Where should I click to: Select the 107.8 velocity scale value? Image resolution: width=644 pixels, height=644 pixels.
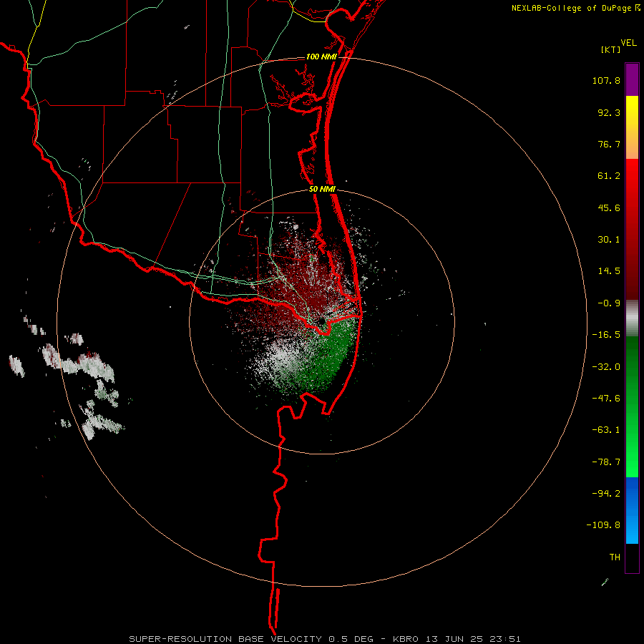click(x=606, y=80)
